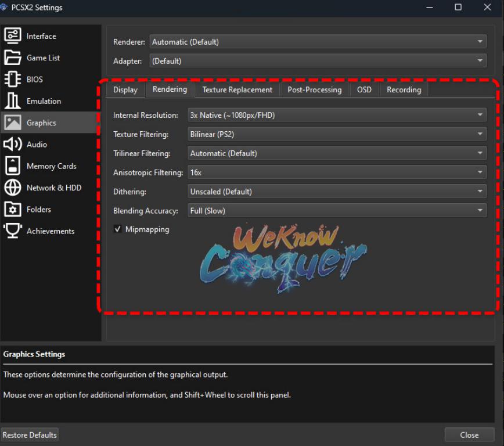
Task: Open the Audio speaker icon
Action: pos(13,144)
